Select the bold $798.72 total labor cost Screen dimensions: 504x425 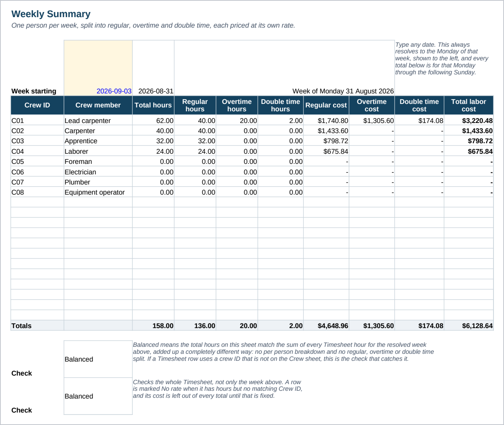(469, 141)
